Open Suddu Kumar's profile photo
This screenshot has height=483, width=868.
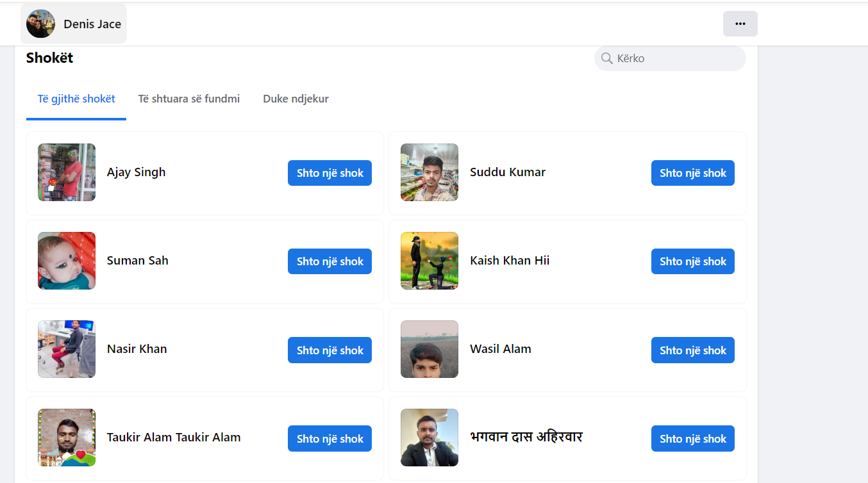(430, 172)
